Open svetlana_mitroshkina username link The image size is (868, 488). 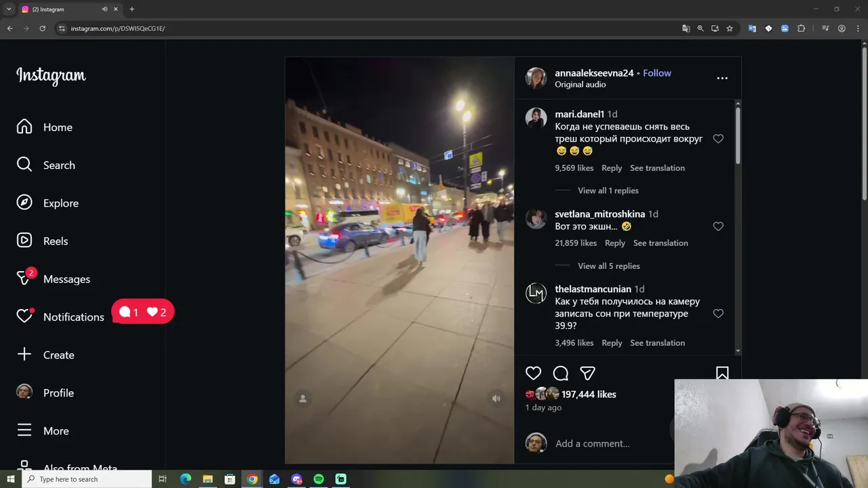tap(600, 214)
